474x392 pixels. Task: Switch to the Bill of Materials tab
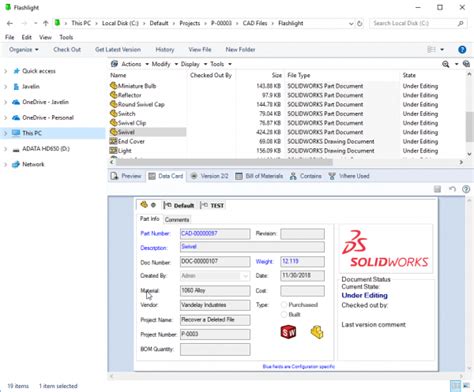259,176
